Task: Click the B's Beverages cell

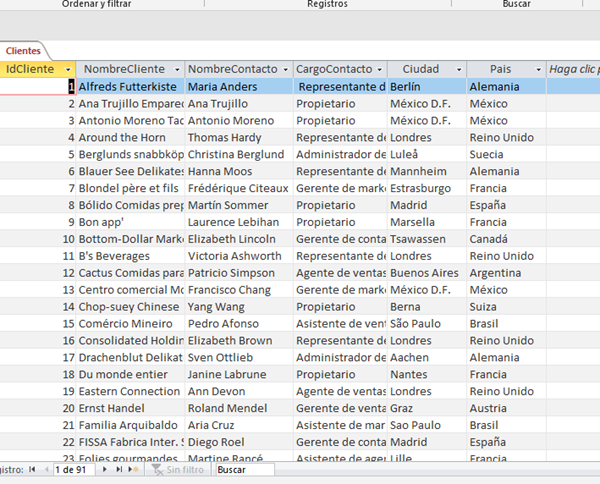Action: [x=130, y=256]
